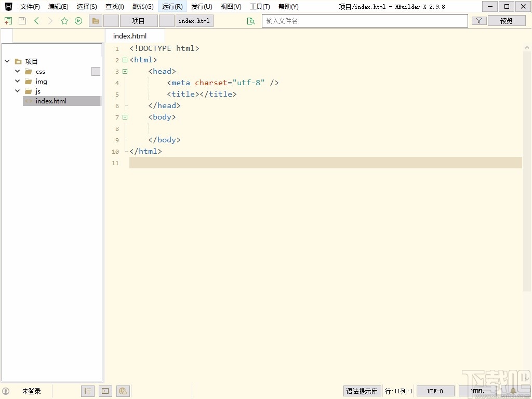Toggle fold on the html tag line

click(125, 60)
